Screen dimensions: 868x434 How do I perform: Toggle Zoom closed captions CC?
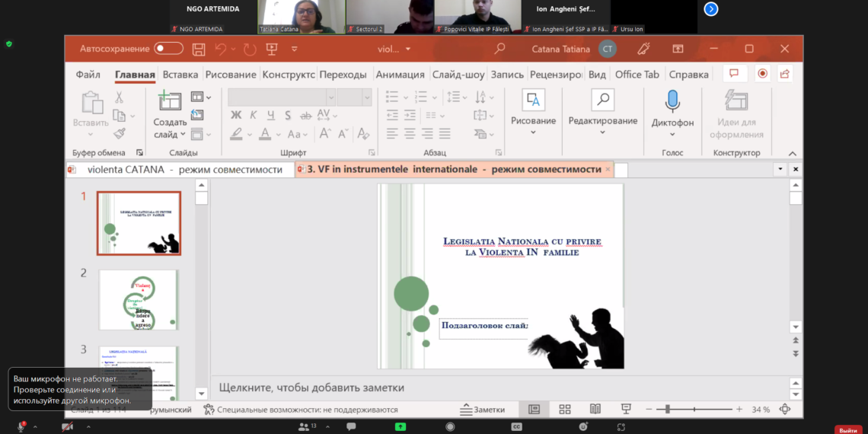[516, 427]
